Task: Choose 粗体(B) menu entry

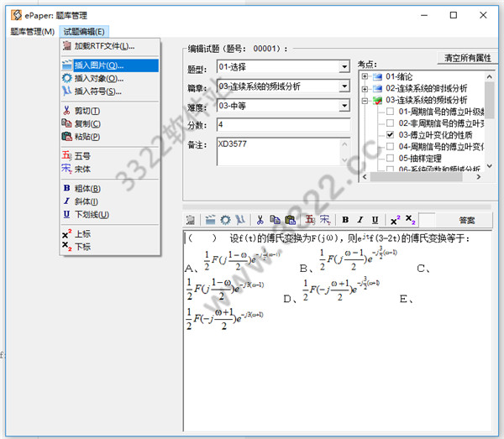Action: coord(109,189)
